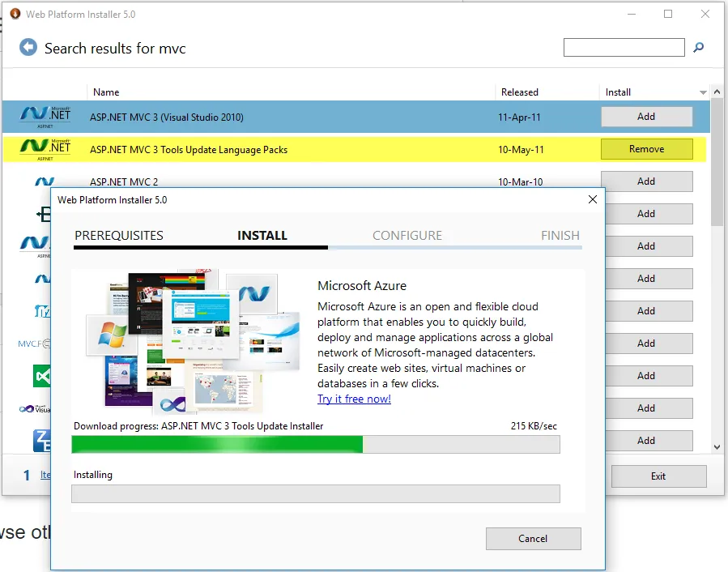The width and height of the screenshot is (728, 572).
Task: Sort by the Released column header
Action: tap(520, 92)
